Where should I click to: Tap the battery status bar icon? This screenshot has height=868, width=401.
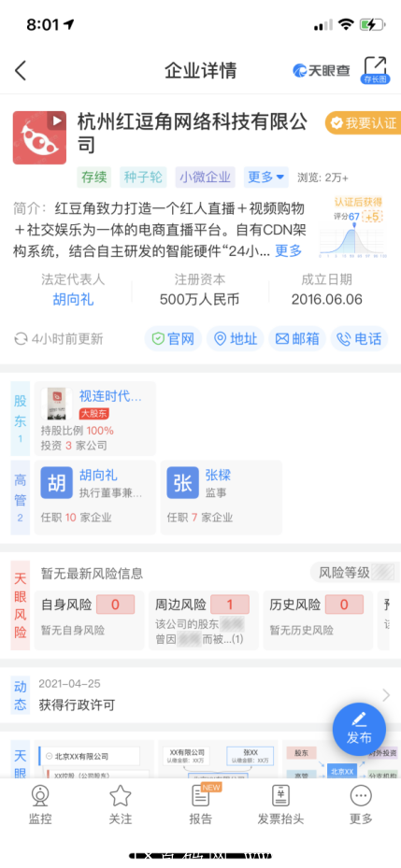[x=372, y=24]
